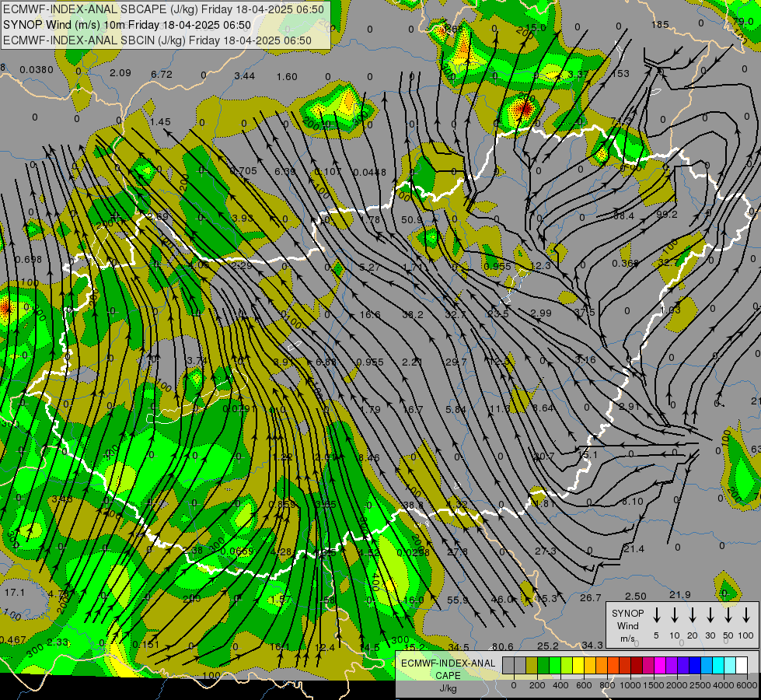Click the J/kg unit label in legend
This screenshot has height=700, width=761.
click(448, 688)
